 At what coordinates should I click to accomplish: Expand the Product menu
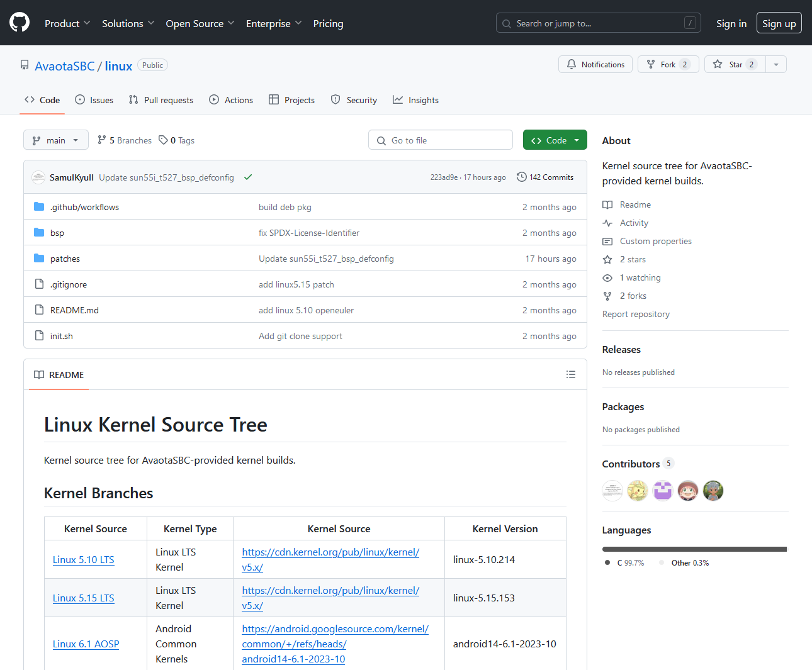coord(67,23)
